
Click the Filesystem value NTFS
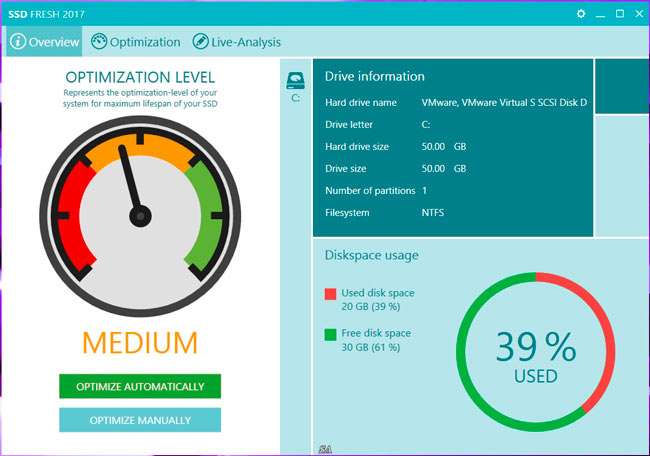433,213
